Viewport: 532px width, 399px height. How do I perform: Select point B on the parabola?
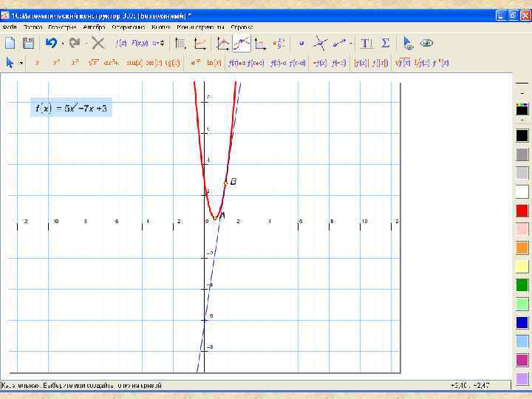[x=226, y=183]
